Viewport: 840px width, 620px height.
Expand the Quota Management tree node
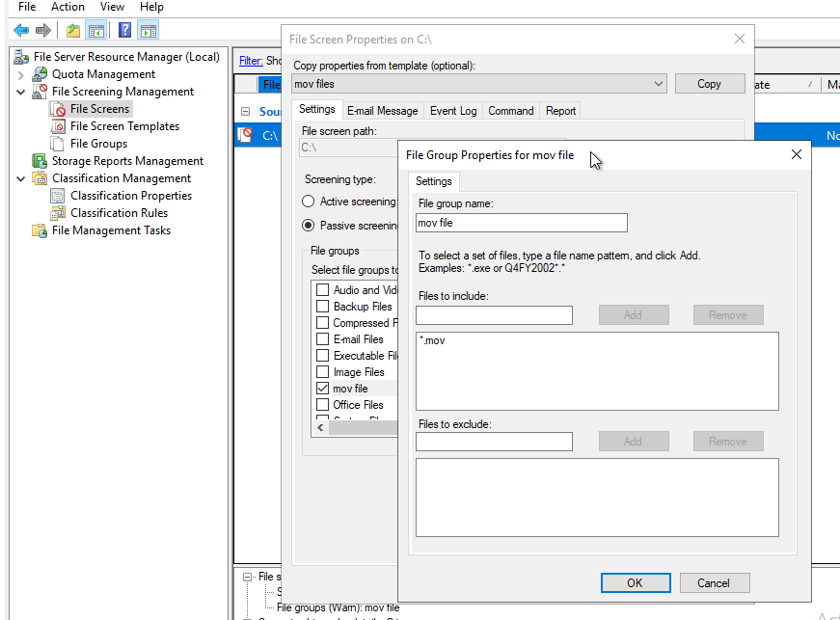pos(21,74)
